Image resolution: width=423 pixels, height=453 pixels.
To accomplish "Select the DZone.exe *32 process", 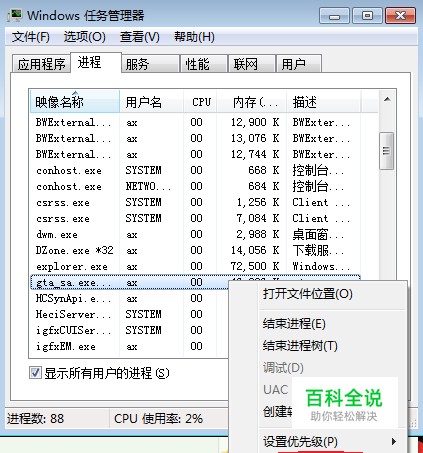I will pyautogui.click(x=195, y=250).
